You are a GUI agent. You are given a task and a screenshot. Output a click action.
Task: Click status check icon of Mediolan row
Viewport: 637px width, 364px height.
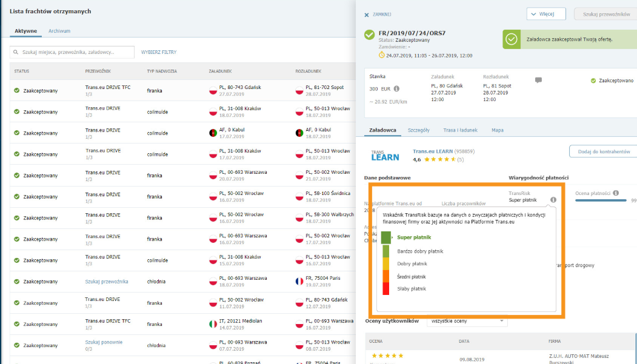click(x=16, y=324)
